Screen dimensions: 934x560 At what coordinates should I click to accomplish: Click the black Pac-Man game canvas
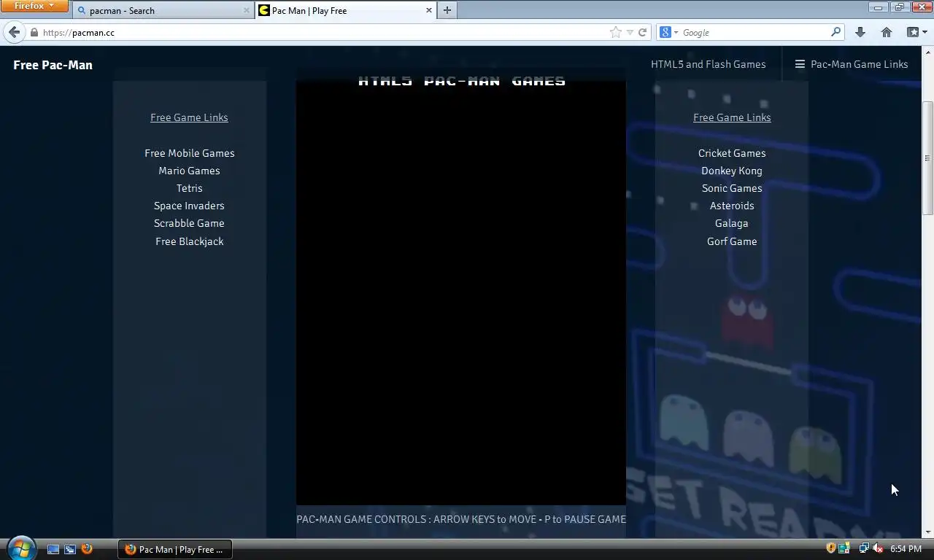[461, 297]
